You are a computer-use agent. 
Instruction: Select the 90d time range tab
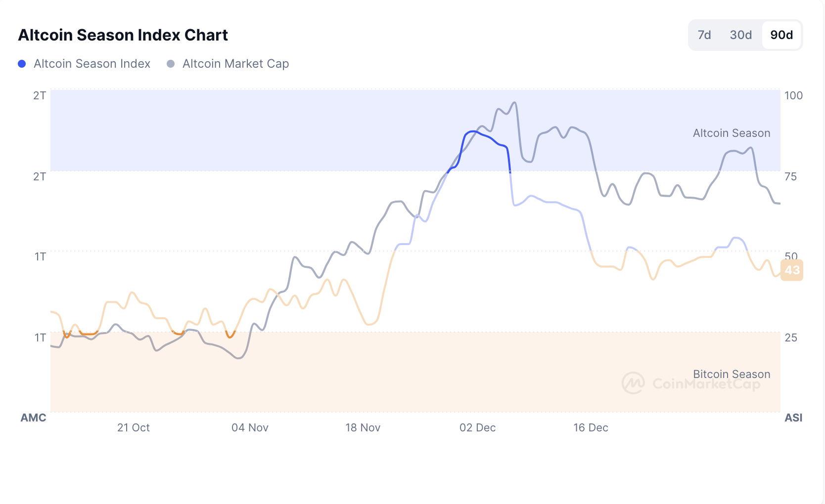781,35
